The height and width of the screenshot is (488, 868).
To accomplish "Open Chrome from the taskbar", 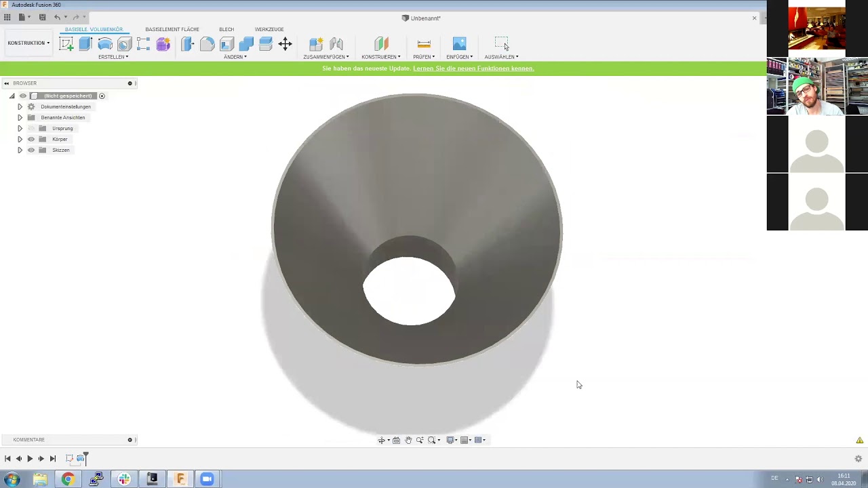I will point(68,479).
